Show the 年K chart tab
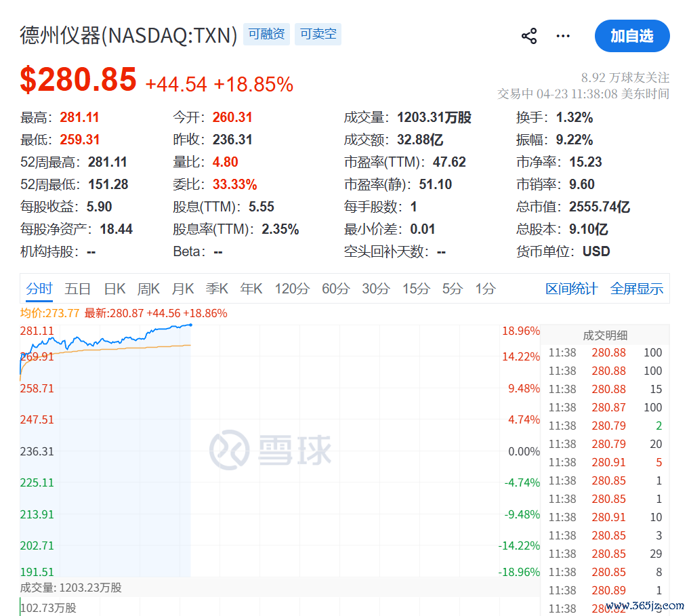The image size is (689, 616). pos(251,289)
